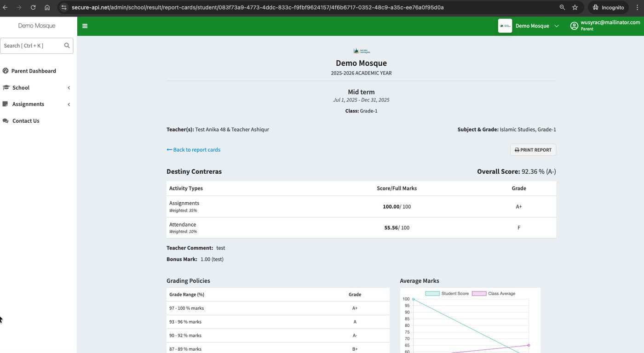Click Demo Mosque logo in header
Viewport: 644px width, 353px height.
[x=505, y=26]
